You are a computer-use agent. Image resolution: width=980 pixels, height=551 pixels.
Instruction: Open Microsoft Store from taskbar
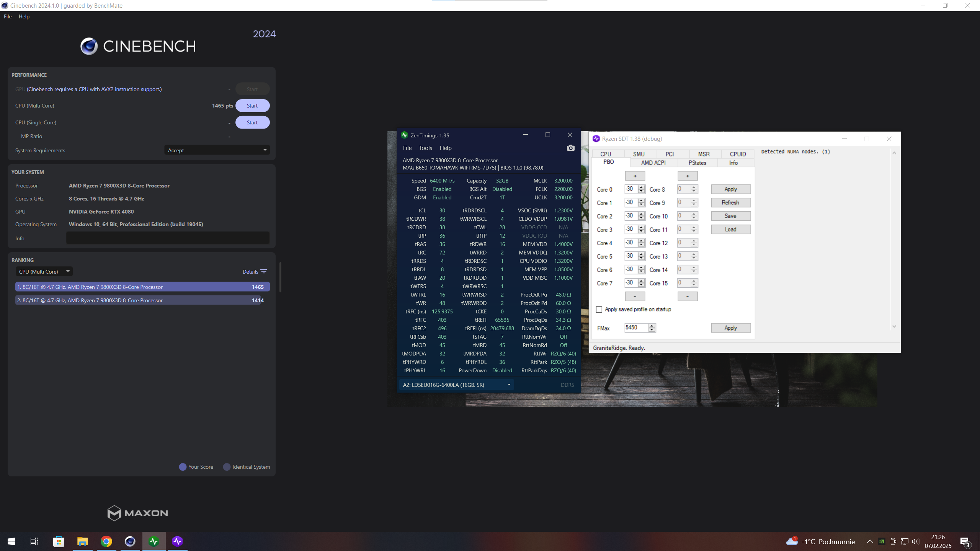point(59,541)
